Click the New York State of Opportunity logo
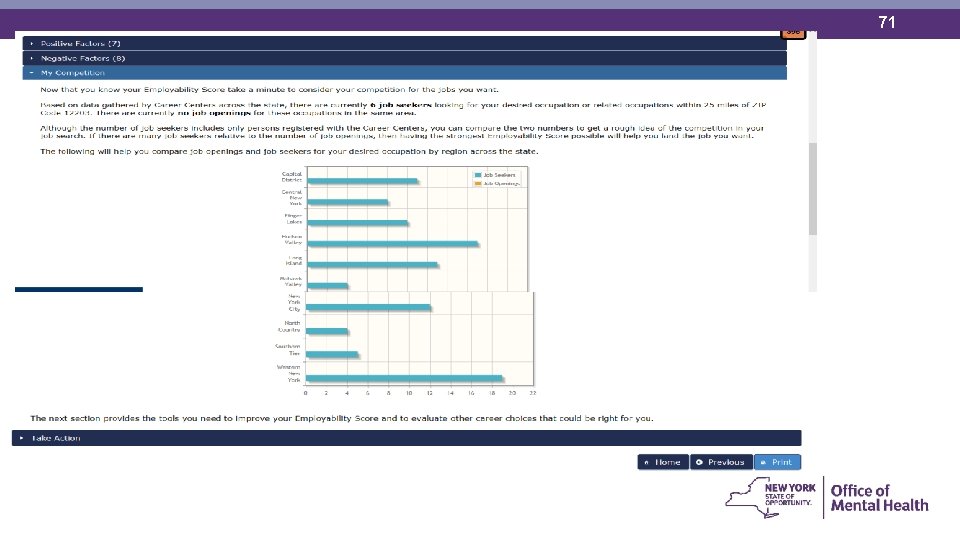The height and width of the screenshot is (540, 960). tap(771, 497)
